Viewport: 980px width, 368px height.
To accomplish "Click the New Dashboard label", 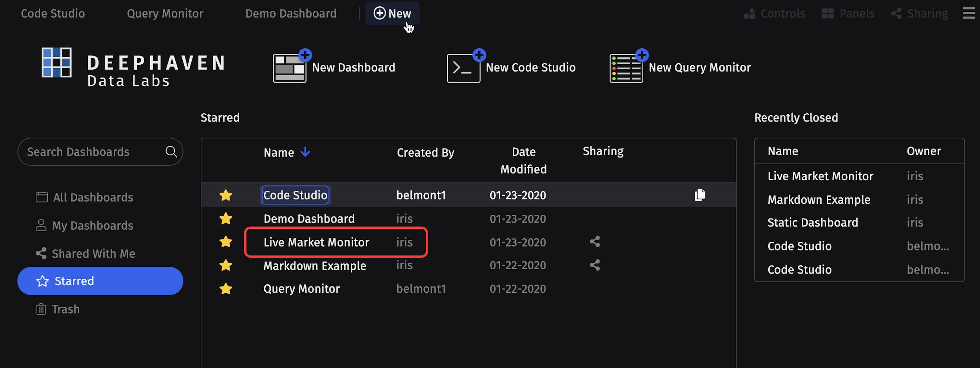I will click(354, 67).
